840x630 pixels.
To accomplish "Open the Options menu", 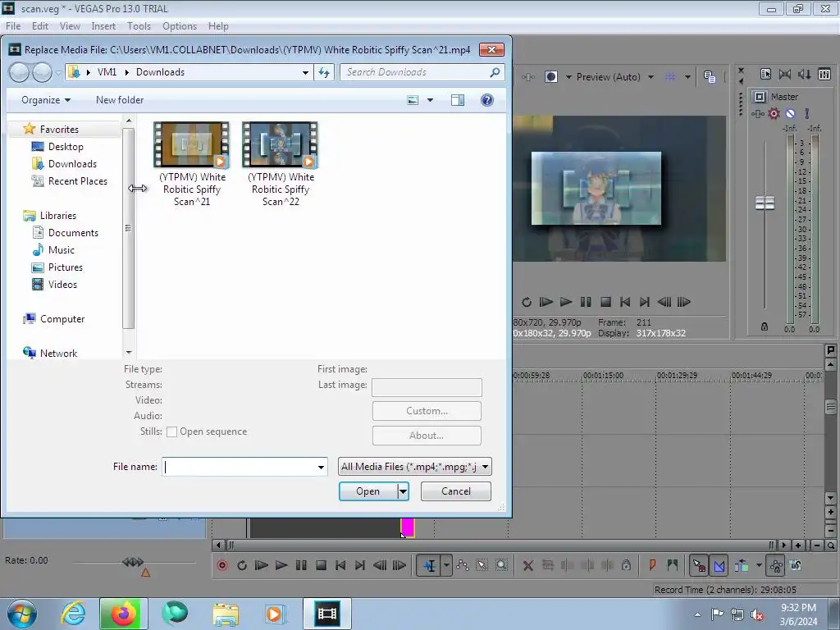I will pos(180,25).
